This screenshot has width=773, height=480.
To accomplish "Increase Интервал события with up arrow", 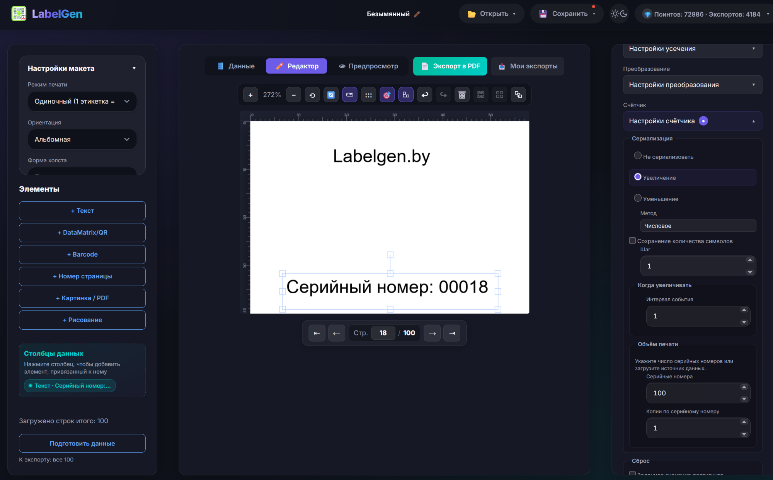I will [x=744, y=310].
